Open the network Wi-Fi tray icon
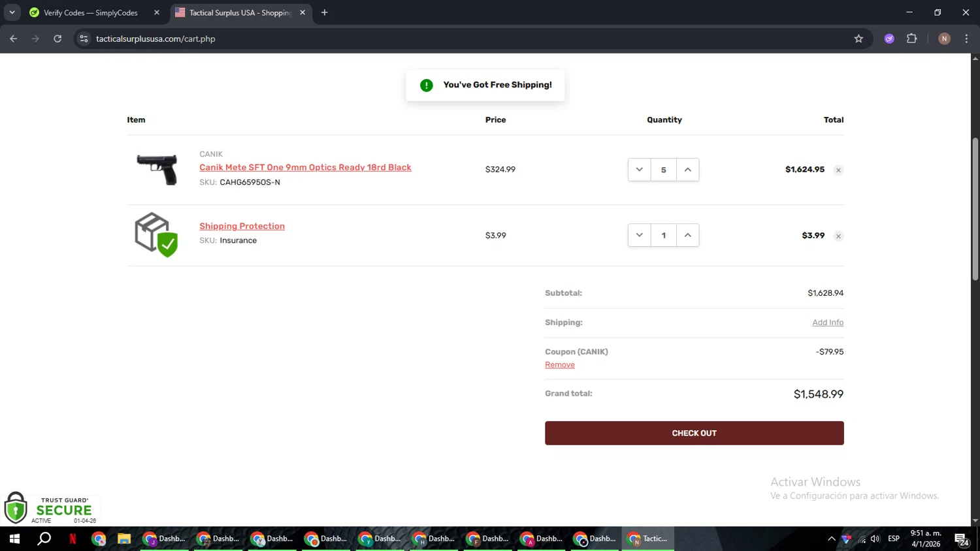 [862, 539]
